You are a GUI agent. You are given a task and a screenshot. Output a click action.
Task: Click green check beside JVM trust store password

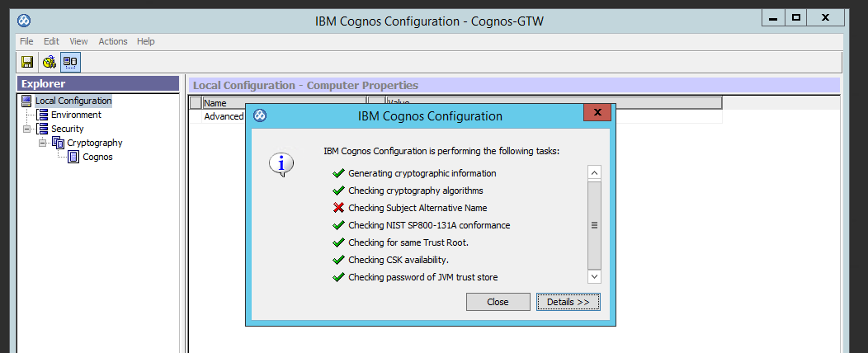click(339, 277)
